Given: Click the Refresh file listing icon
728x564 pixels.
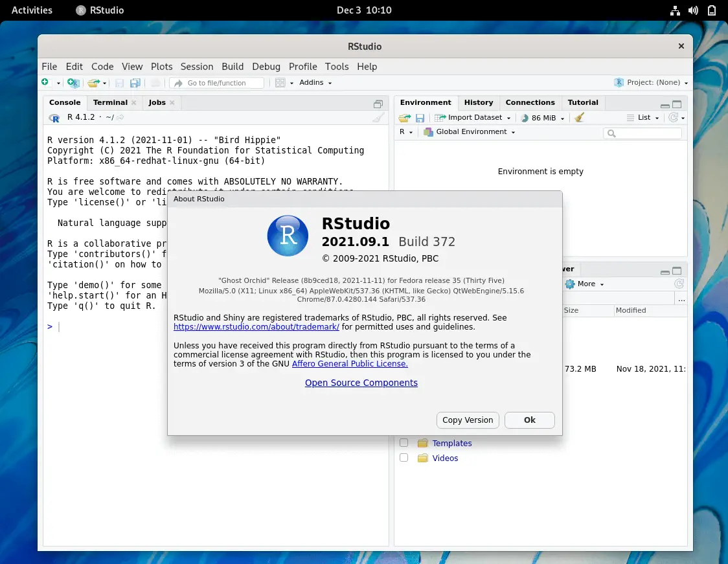Looking at the screenshot, I should click(679, 284).
